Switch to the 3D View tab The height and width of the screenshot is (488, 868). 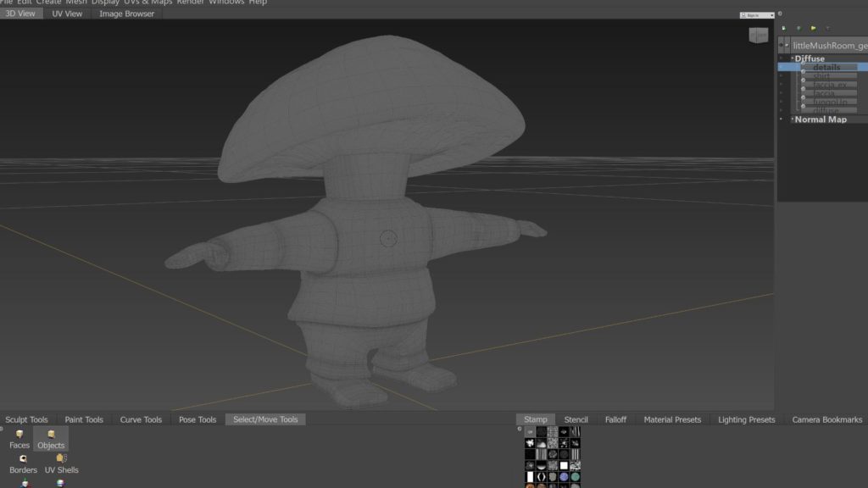click(x=20, y=14)
